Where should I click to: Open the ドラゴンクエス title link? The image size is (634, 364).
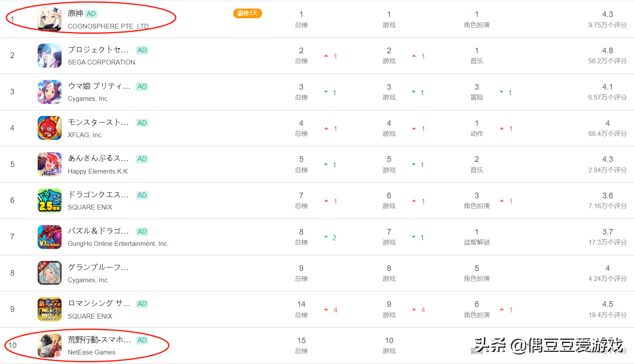tap(98, 195)
